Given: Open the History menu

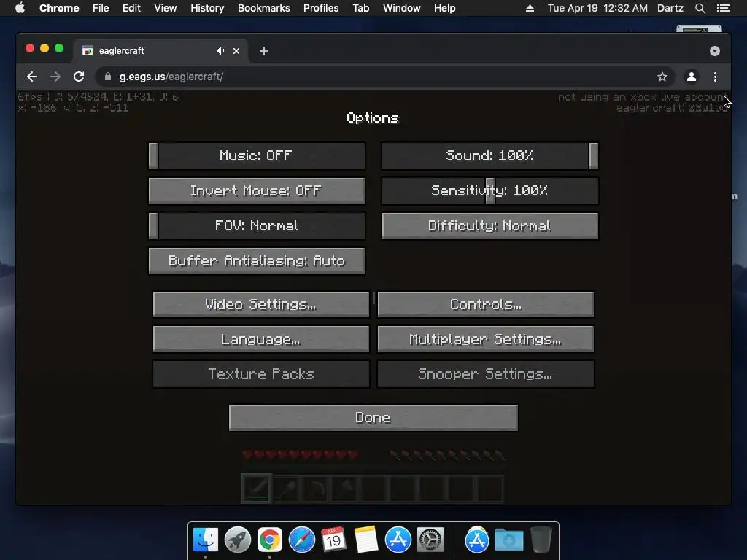Looking at the screenshot, I should point(207,8).
